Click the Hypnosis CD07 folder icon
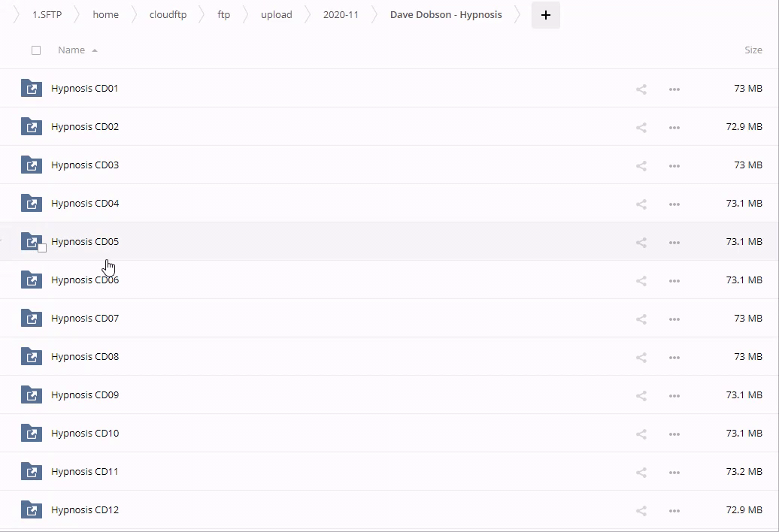 coord(31,319)
